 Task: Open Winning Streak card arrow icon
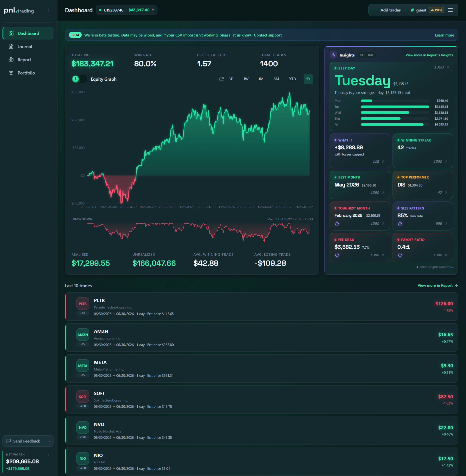pos(446,162)
